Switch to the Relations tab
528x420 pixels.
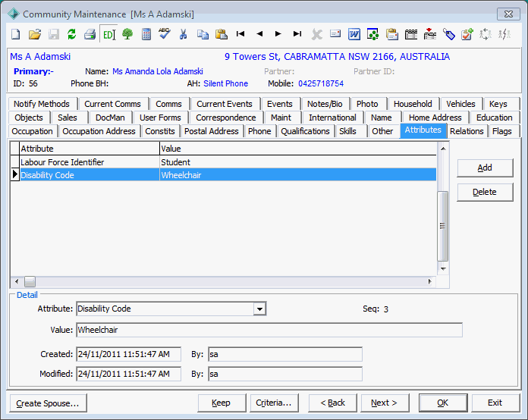coord(467,131)
